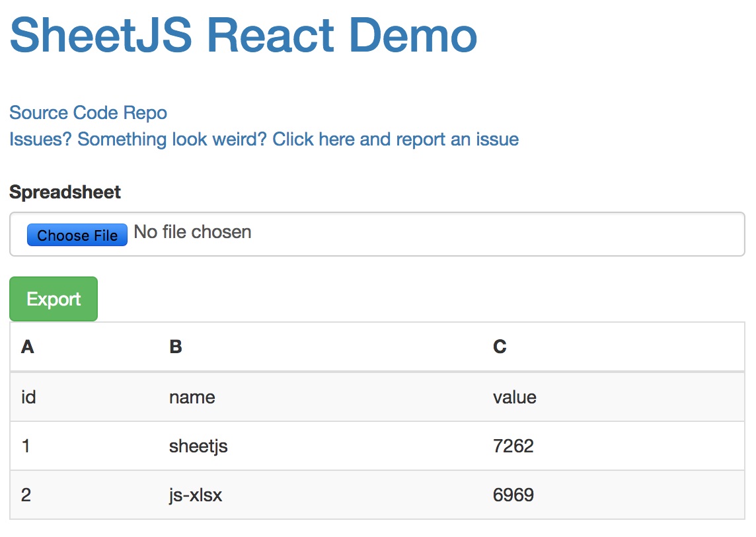
Task: Click the cell with number 2
Action: [x=26, y=495]
